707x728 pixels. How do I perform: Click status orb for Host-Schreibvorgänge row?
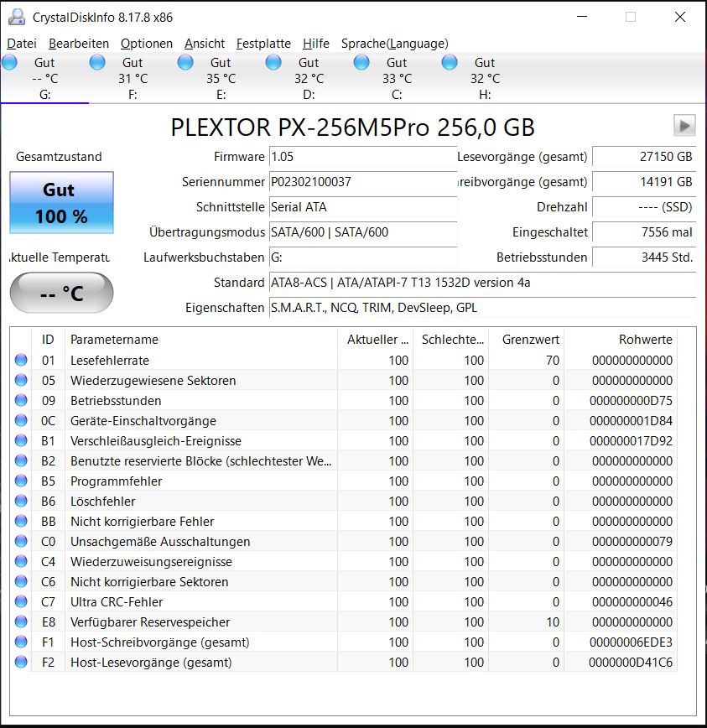tap(21, 642)
